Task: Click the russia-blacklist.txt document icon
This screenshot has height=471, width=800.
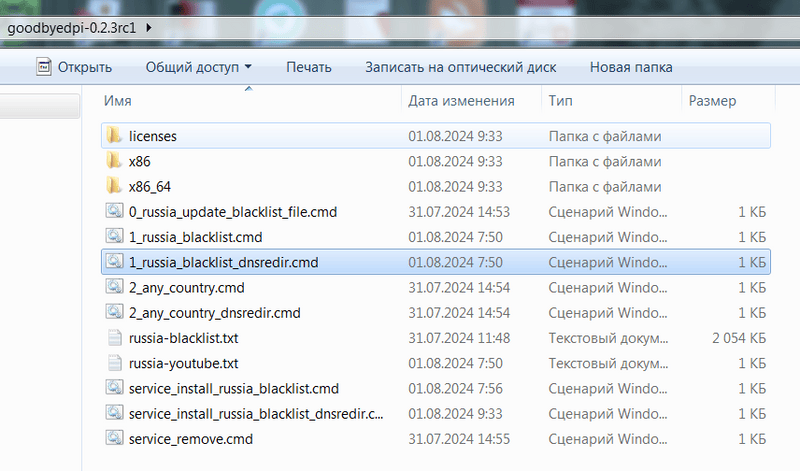Action: click(115, 338)
